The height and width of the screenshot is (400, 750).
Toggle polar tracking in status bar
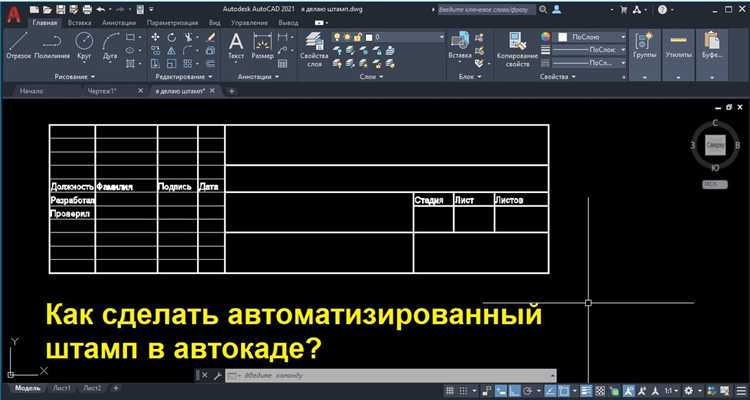pos(527,390)
